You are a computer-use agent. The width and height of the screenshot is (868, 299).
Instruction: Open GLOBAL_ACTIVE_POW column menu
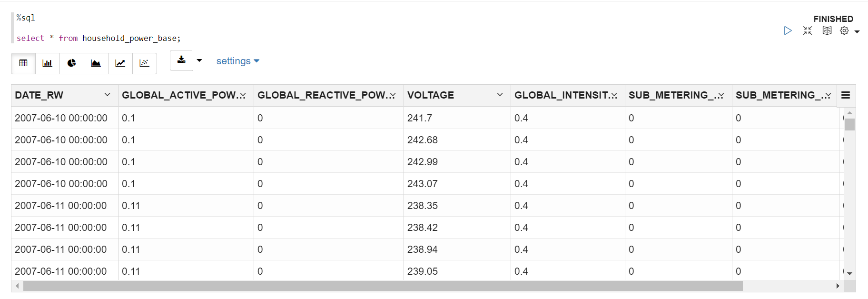pyautogui.click(x=243, y=95)
